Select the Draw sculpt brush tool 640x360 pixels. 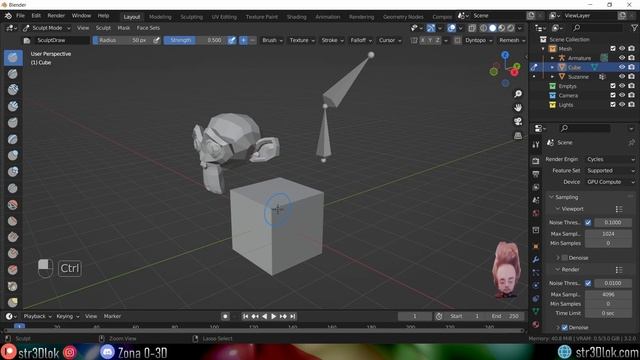(x=13, y=58)
